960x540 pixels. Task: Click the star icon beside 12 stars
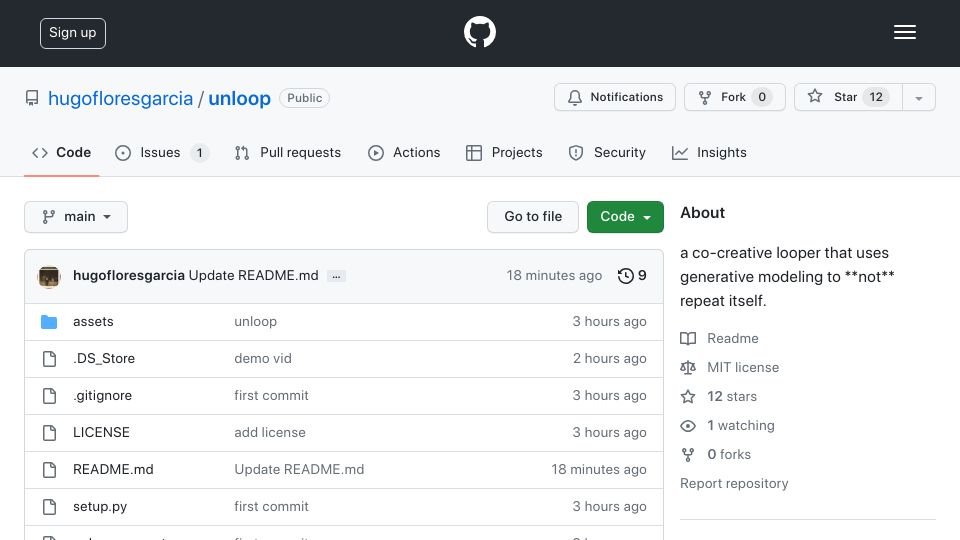pos(688,397)
